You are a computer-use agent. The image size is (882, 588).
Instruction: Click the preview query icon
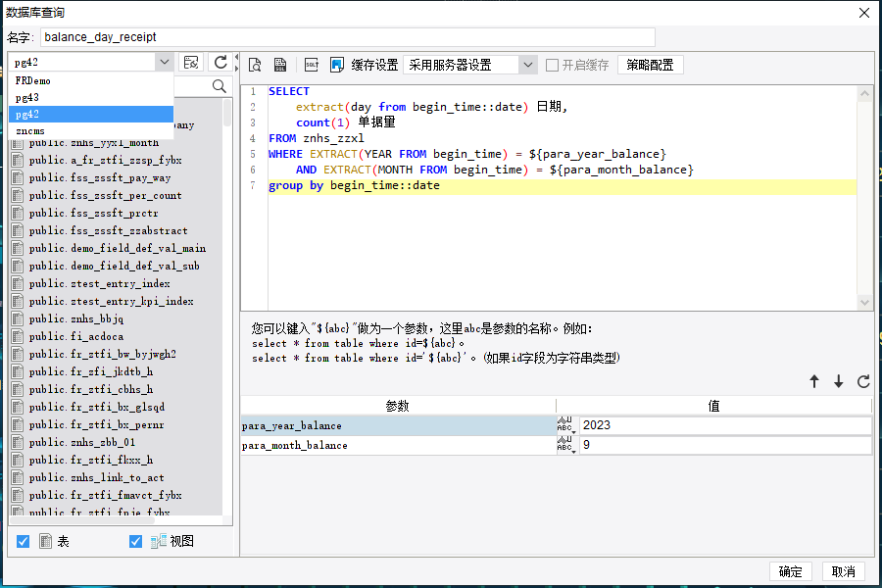pyautogui.click(x=255, y=65)
